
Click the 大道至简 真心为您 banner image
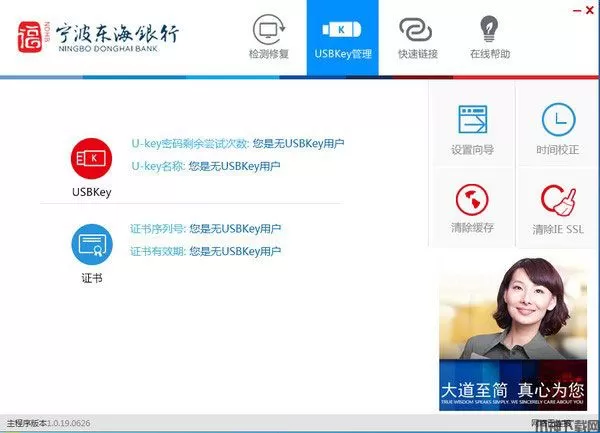[x=513, y=333]
